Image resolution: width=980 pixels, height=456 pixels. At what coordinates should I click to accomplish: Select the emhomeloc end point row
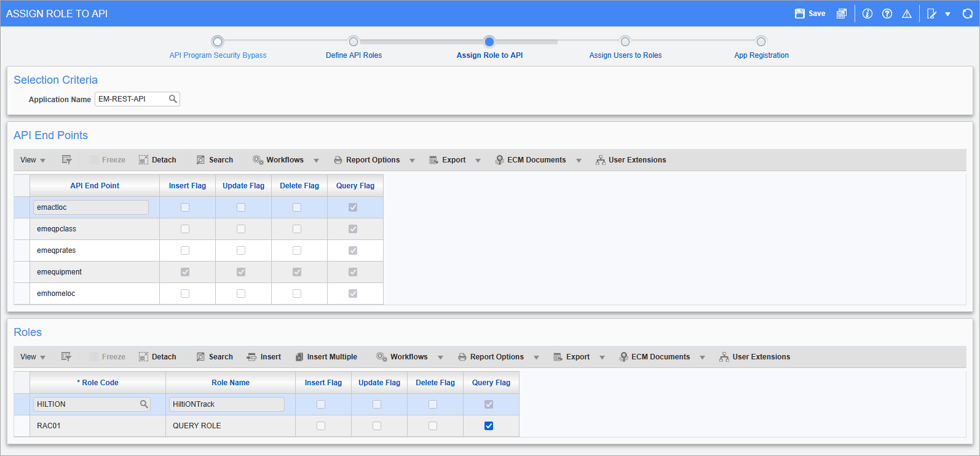(199, 294)
